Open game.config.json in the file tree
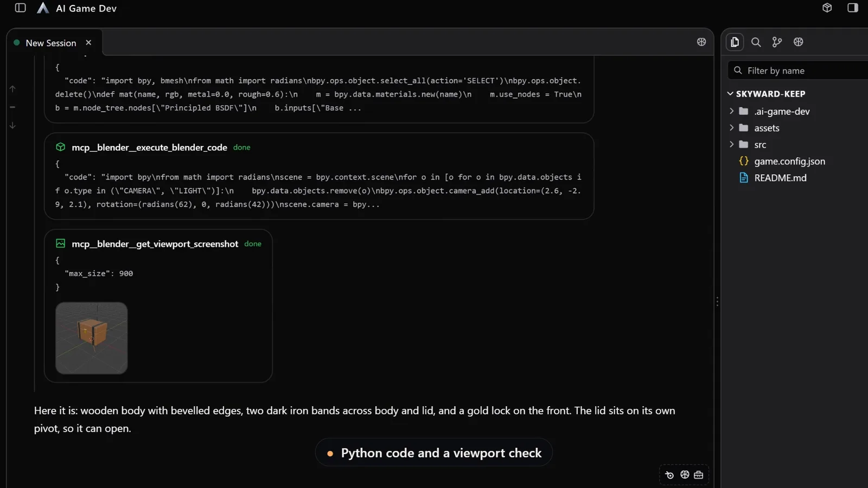The width and height of the screenshot is (868, 488). point(789,161)
